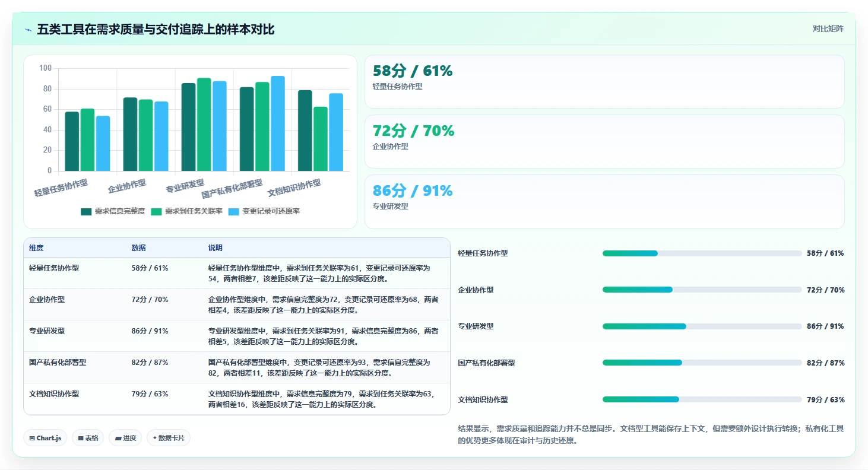Click the blue 国产私有化部署型 chart bar
This screenshot has width=868, height=470.
(278, 123)
